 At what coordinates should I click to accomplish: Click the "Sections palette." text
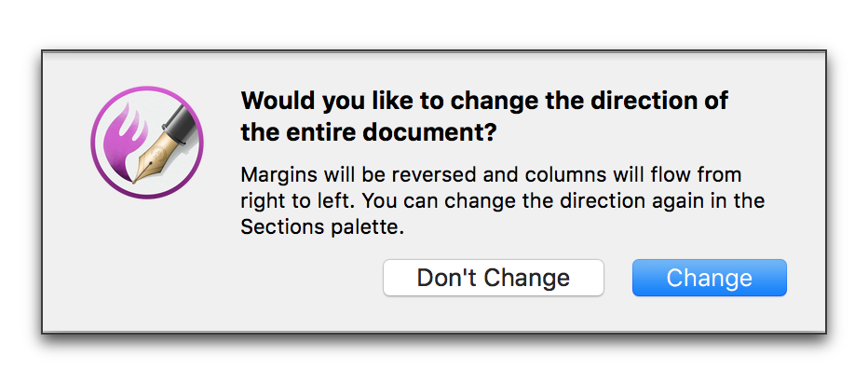coord(322,227)
